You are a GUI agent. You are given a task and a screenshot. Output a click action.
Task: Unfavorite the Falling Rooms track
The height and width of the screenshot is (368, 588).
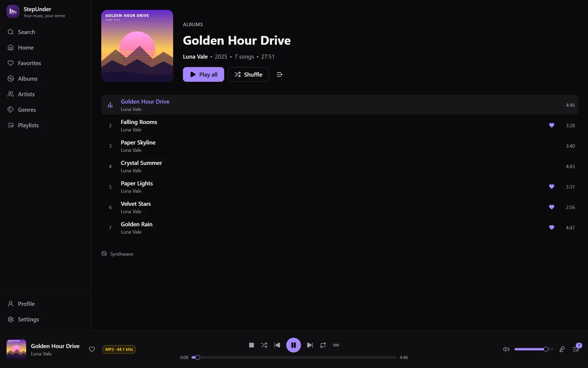pos(551,125)
